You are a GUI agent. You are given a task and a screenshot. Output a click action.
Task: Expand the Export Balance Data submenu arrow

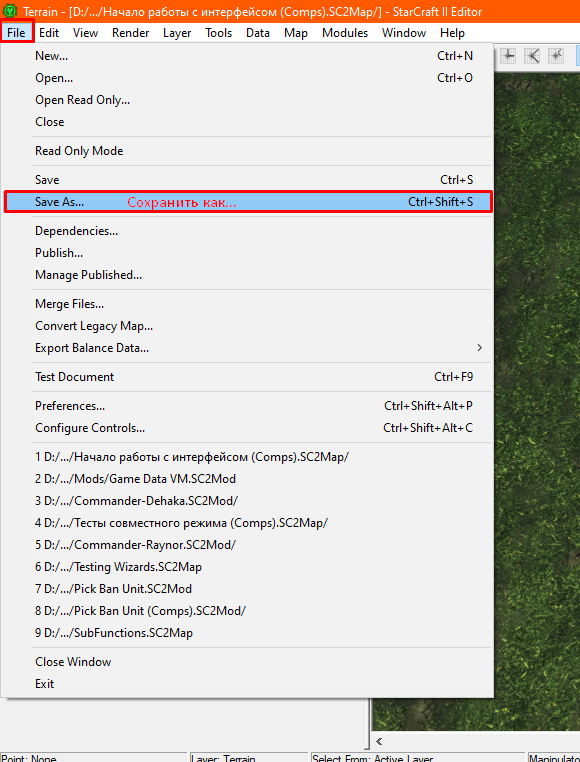(x=480, y=347)
